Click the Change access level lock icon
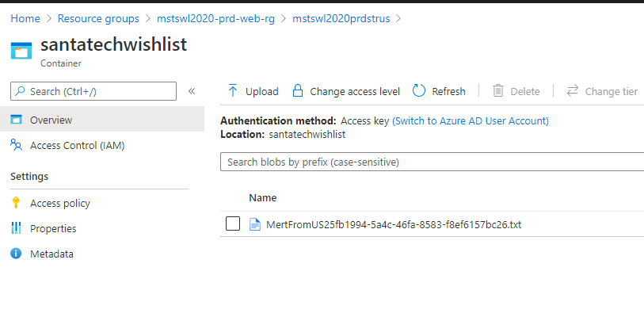Viewport: 644px width, 317px height. [298, 91]
